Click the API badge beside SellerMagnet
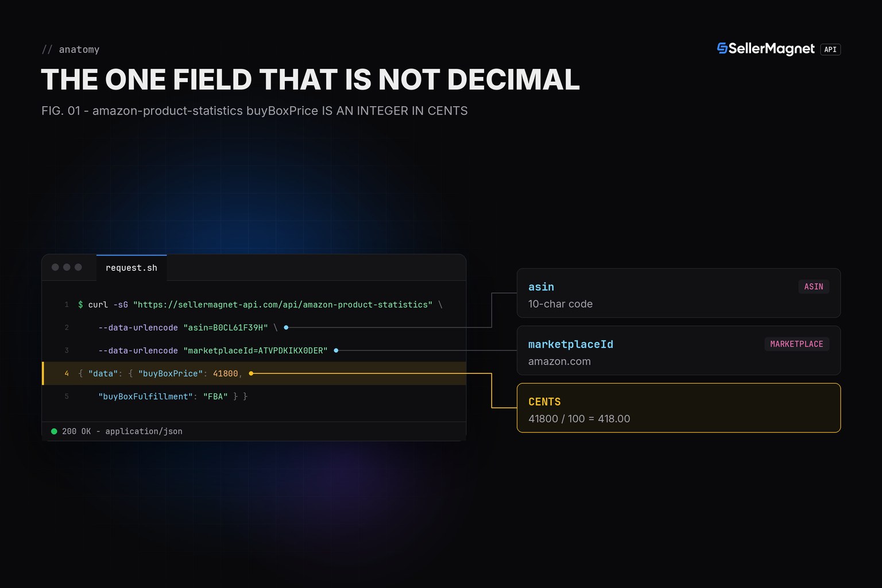 (x=830, y=49)
